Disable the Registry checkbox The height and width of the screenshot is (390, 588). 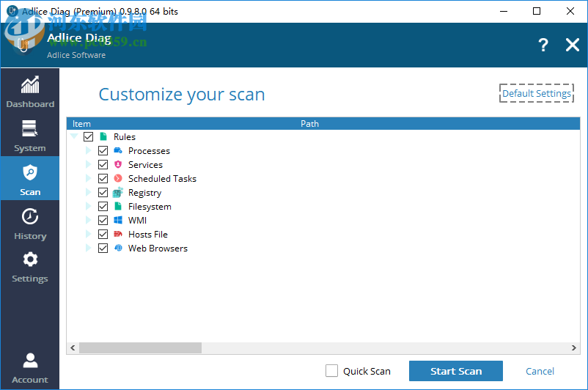[x=103, y=192]
